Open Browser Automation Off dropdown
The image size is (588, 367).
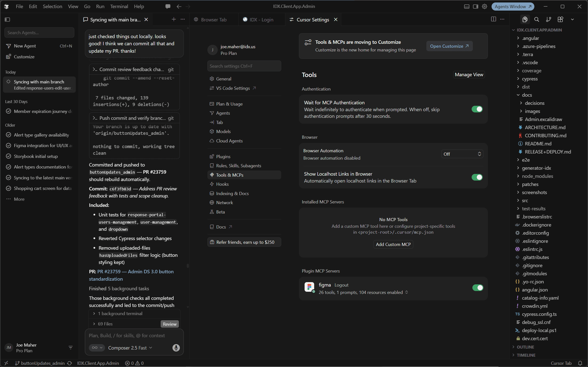click(x=462, y=154)
